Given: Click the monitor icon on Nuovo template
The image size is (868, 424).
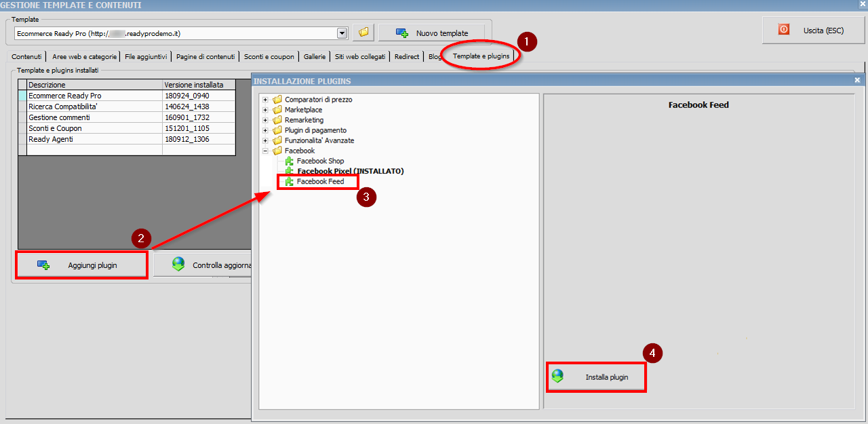Looking at the screenshot, I should point(402,33).
